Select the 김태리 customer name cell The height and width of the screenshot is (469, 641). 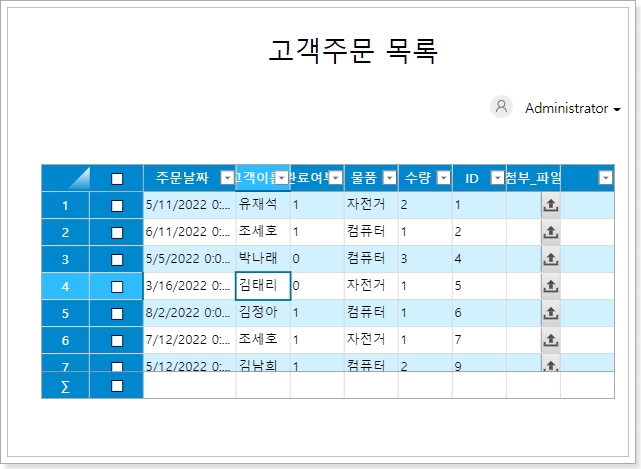tap(262, 286)
